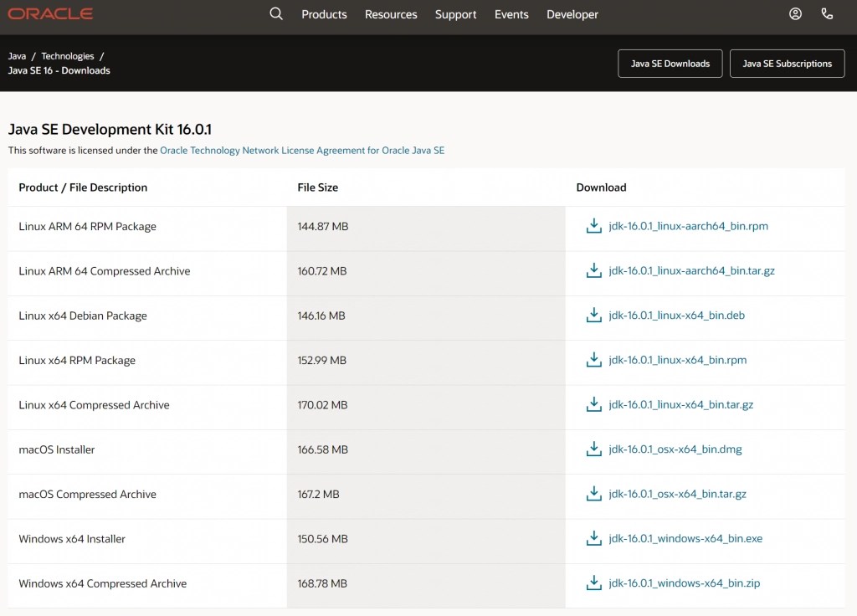857x616 pixels.
Task: Click the Java SE Subscriptions button
Action: point(787,64)
